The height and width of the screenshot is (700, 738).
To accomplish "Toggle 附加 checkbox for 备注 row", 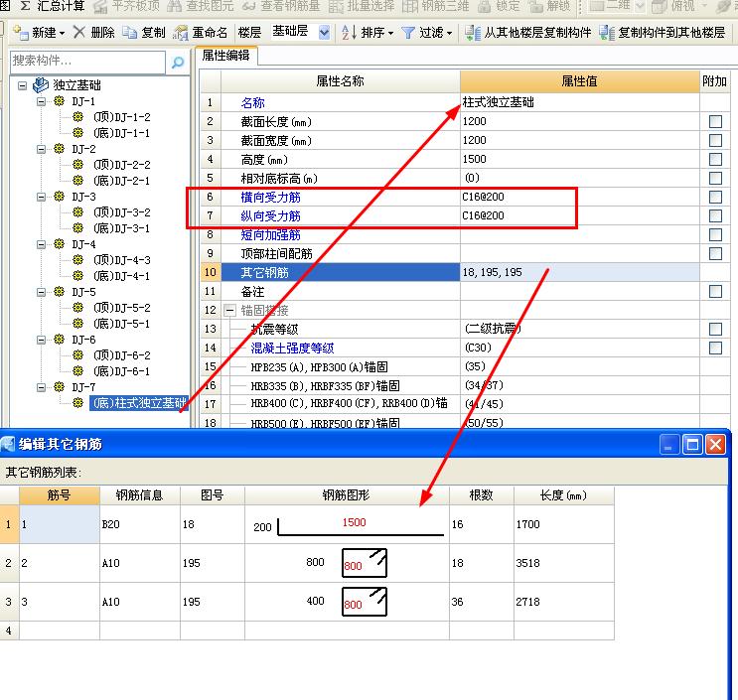I will (715, 291).
